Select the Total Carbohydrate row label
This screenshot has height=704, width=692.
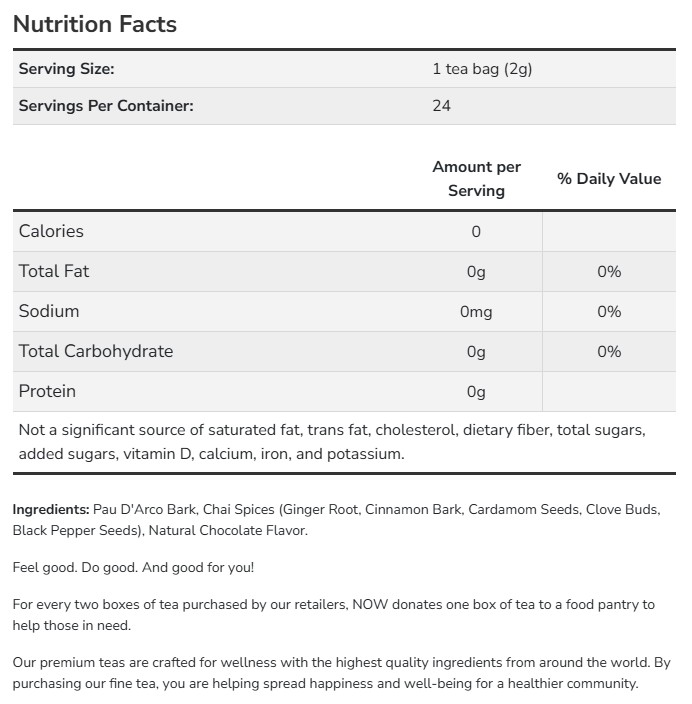[96, 351]
